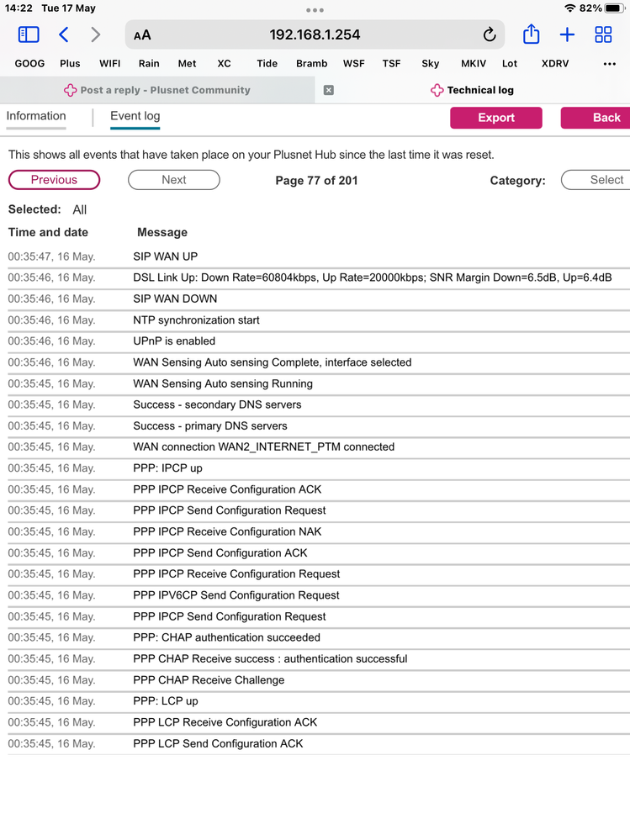Open the GOOG bookmark
The width and height of the screenshot is (630, 840).
click(x=29, y=63)
